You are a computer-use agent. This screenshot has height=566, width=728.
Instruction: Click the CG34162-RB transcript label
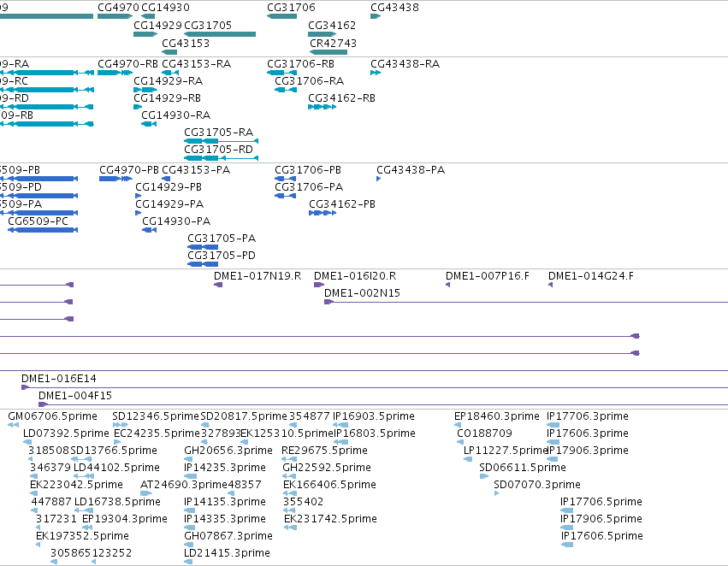click(x=341, y=97)
